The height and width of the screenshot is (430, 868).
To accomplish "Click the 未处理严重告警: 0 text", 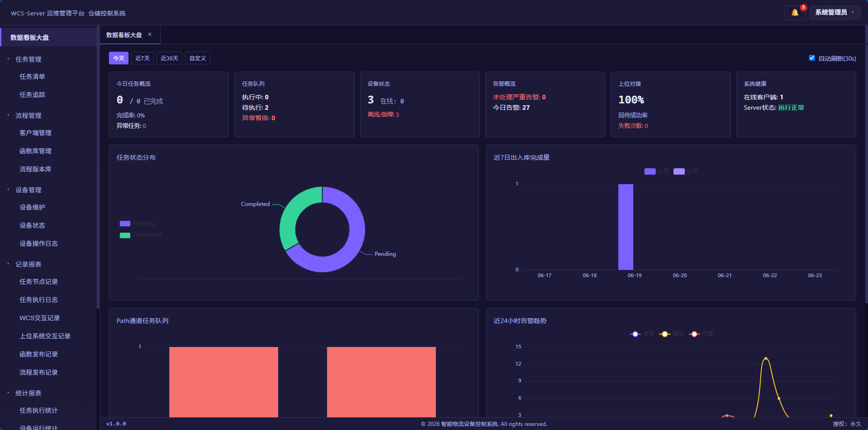I will coord(519,97).
